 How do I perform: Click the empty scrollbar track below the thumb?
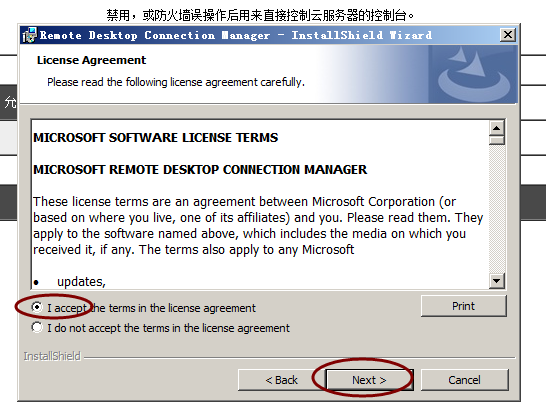point(497,209)
